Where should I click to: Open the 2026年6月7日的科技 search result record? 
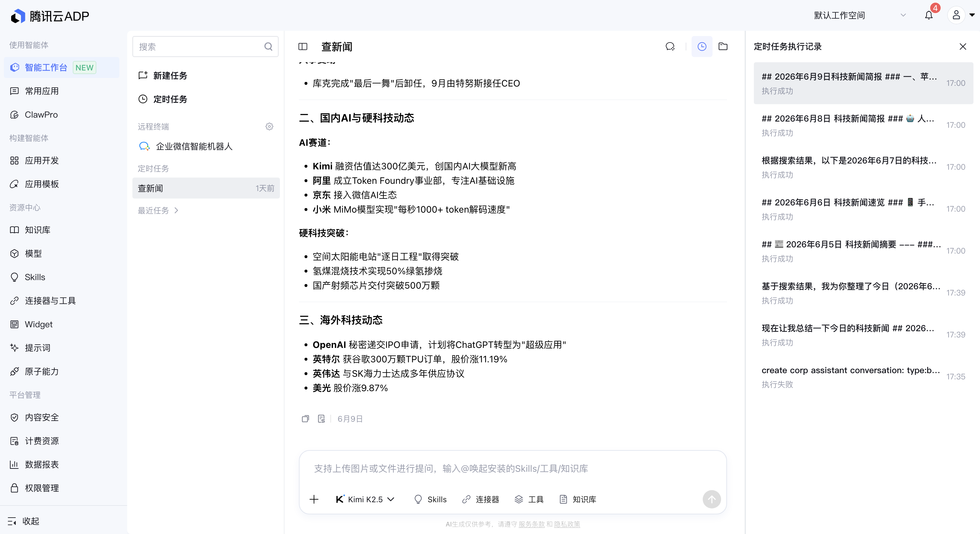pos(863,167)
